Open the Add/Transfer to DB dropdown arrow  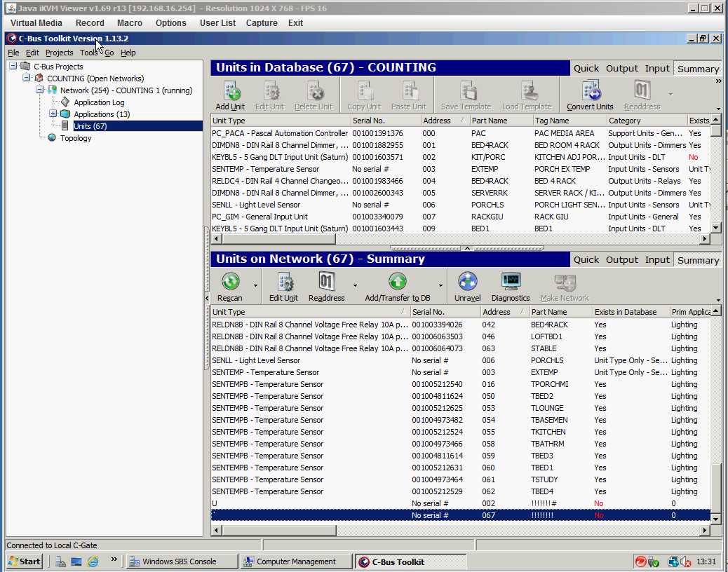pyautogui.click(x=440, y=285)
